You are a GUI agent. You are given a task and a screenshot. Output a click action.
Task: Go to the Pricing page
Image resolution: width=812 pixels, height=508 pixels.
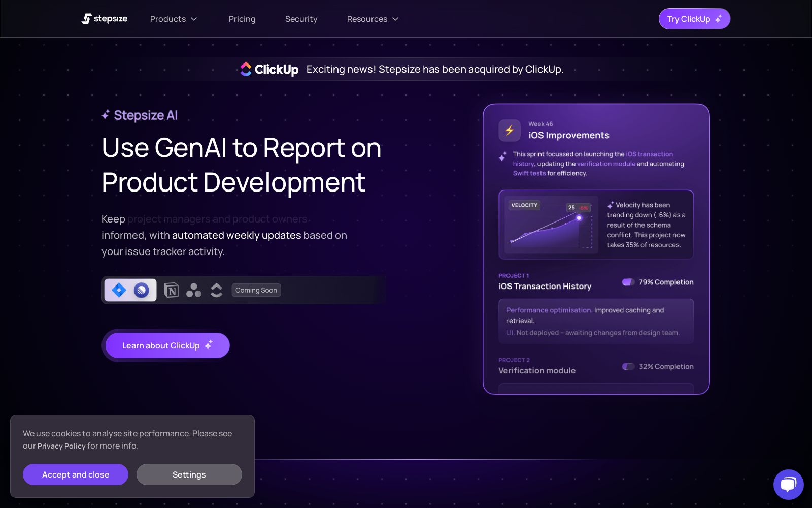pos(242,19)
